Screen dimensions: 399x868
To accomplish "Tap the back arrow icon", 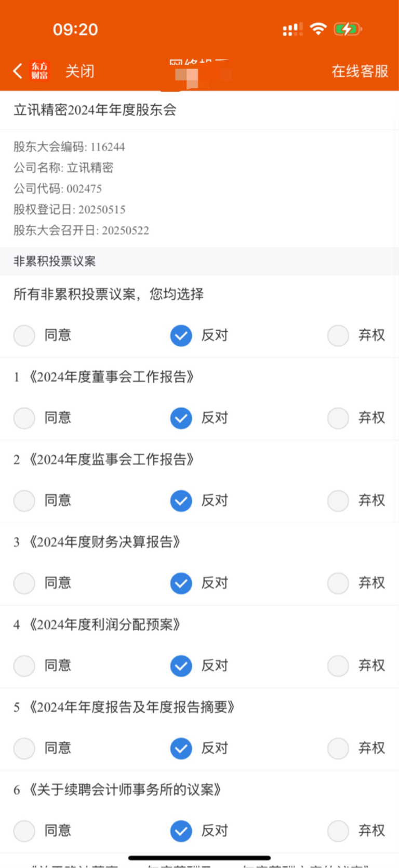I will (18, 71).
